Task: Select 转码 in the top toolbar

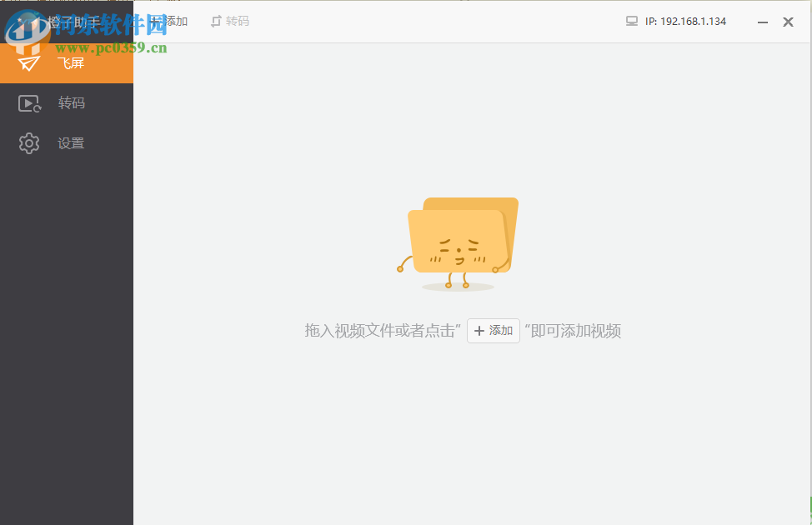Action: pos(236,21)
